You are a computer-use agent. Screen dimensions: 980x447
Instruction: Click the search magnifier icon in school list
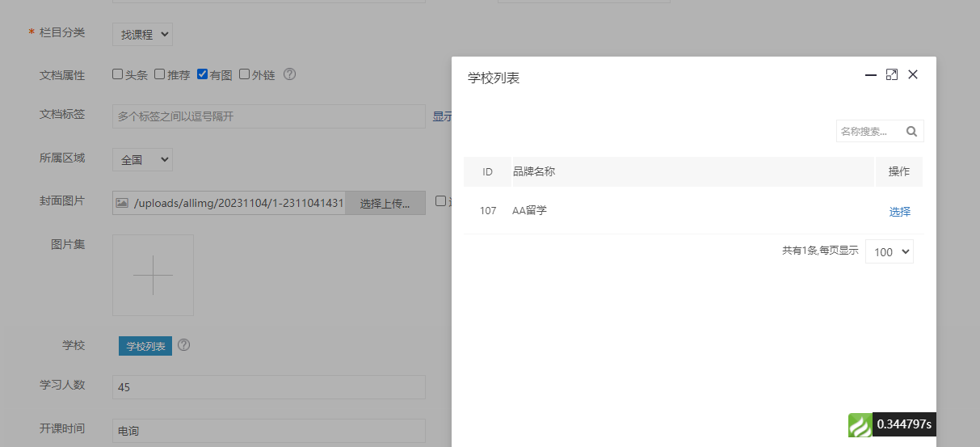[x=911, y=132]
